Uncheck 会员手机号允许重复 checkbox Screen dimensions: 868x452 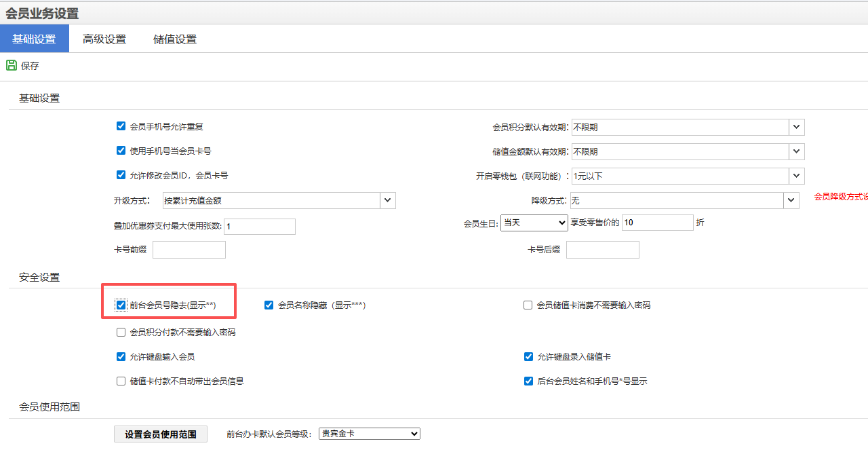pos(121,126)
